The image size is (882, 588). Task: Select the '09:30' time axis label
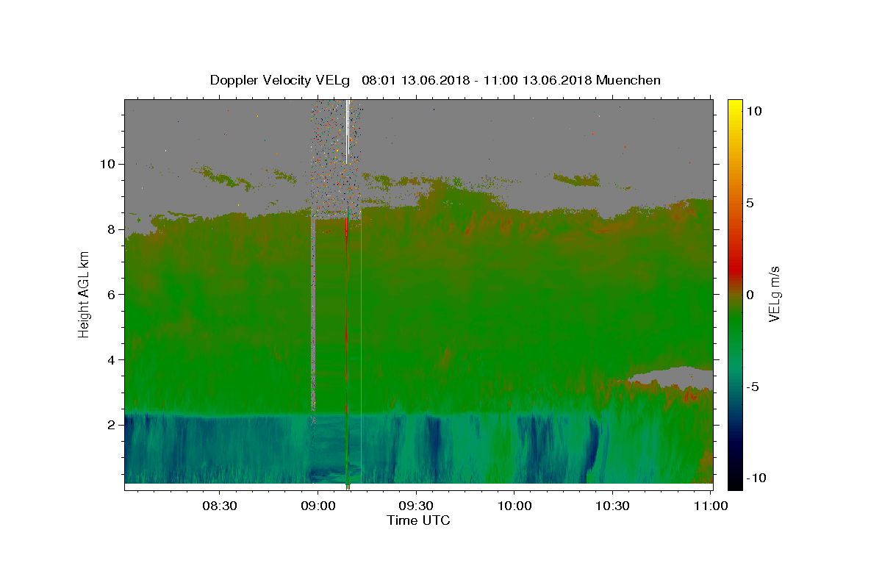416,506
